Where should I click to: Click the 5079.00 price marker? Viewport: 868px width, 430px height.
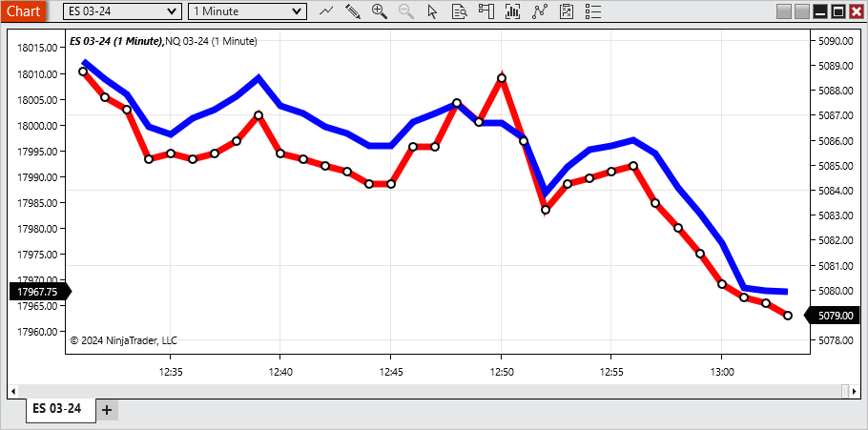[x=835, y=316]
